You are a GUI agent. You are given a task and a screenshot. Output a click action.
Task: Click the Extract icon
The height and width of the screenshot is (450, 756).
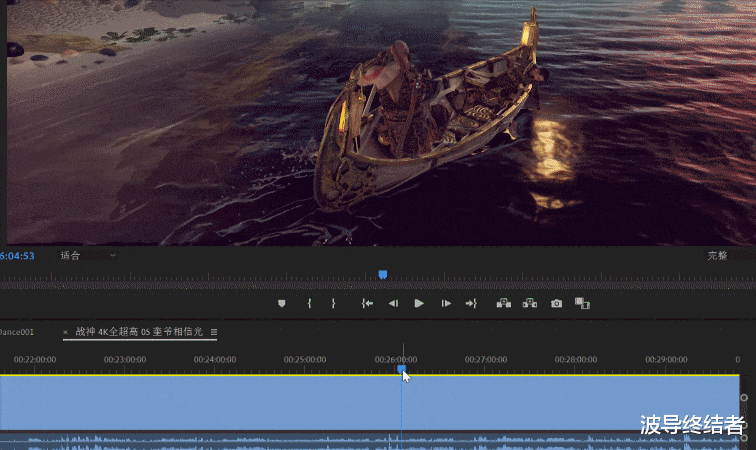coord(530,303)
